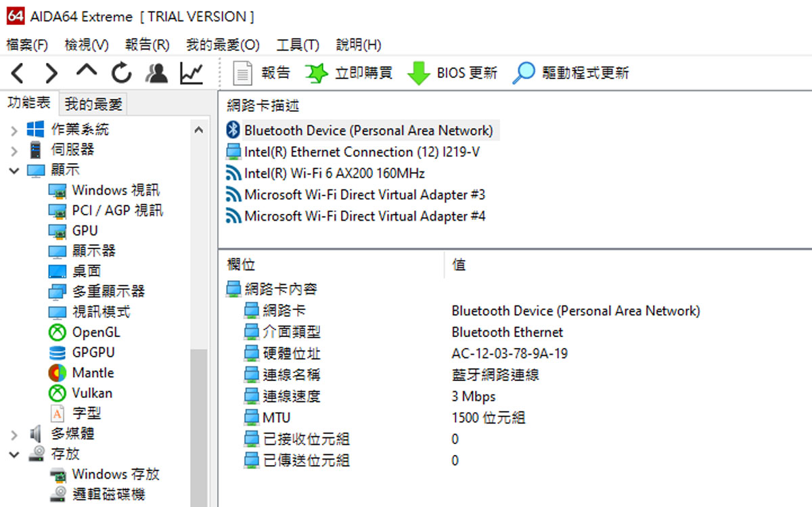This screenshot has width=812, height=507.
Task: Expand the 多媒體 tree node
Action: pyautogui.click(x=14, y=434)
